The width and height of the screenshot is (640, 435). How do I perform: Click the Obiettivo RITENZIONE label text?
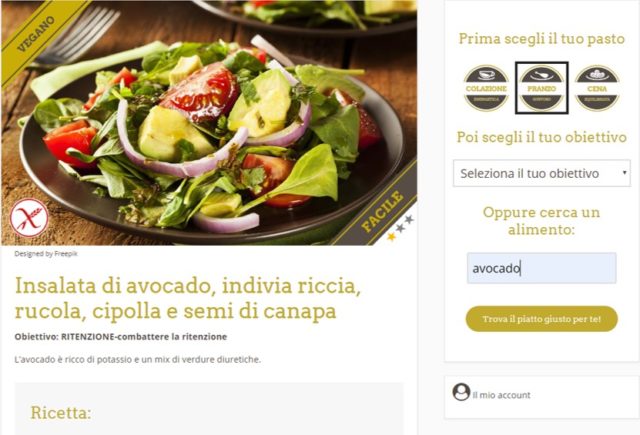click(121, 337)
